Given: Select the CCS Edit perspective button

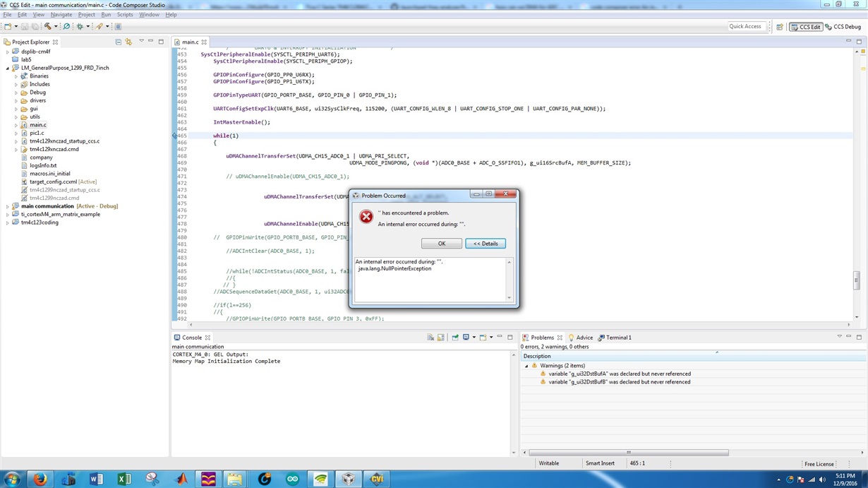Looking at the screenshot, I should tap(806, 27).
